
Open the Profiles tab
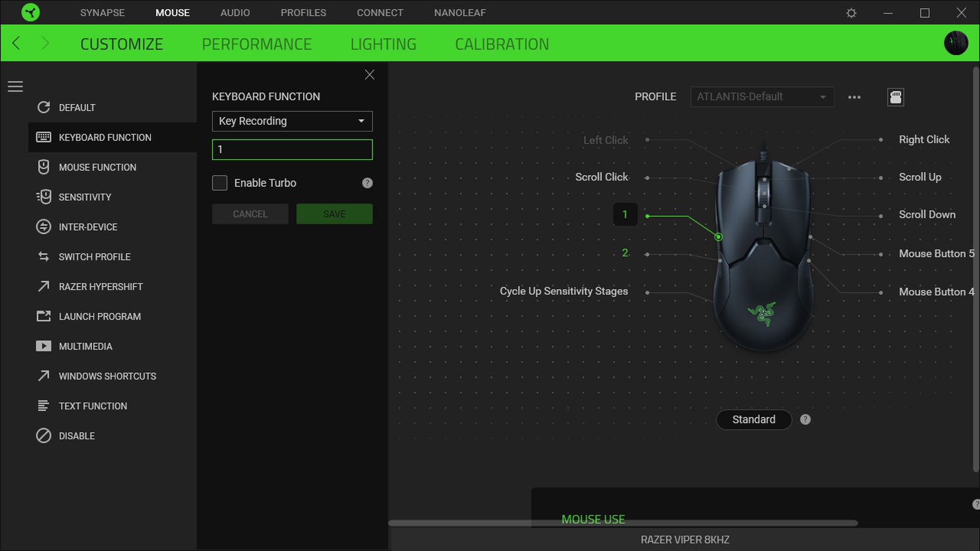[x=303, y=13]
